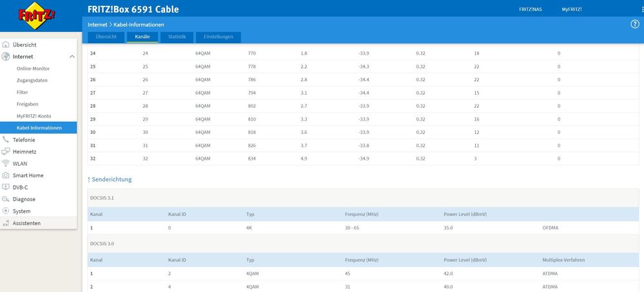Click the Telefonie phone icon
644x292 pixels.
6,140
